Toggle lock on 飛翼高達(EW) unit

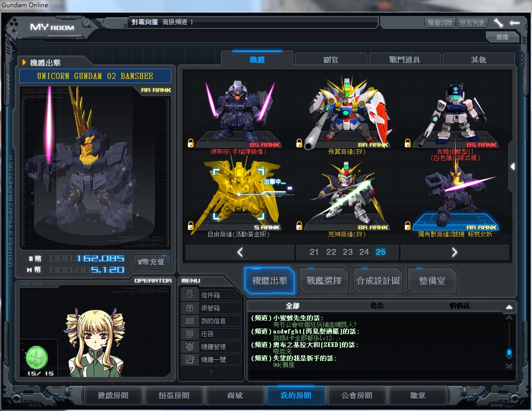pos(299,143)
